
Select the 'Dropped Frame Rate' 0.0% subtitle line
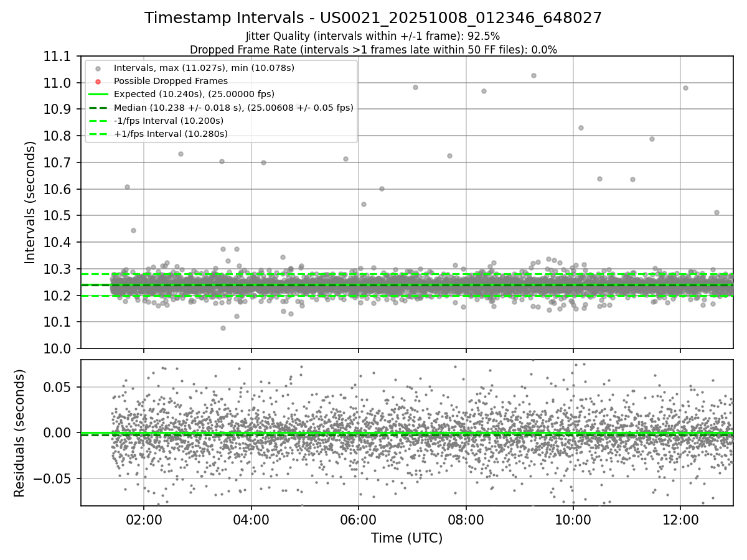(373, 50)
